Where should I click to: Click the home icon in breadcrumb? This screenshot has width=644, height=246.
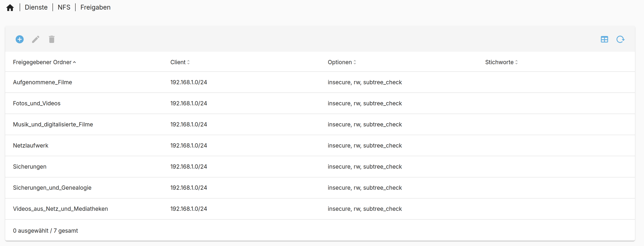click(x=10, y=8)
